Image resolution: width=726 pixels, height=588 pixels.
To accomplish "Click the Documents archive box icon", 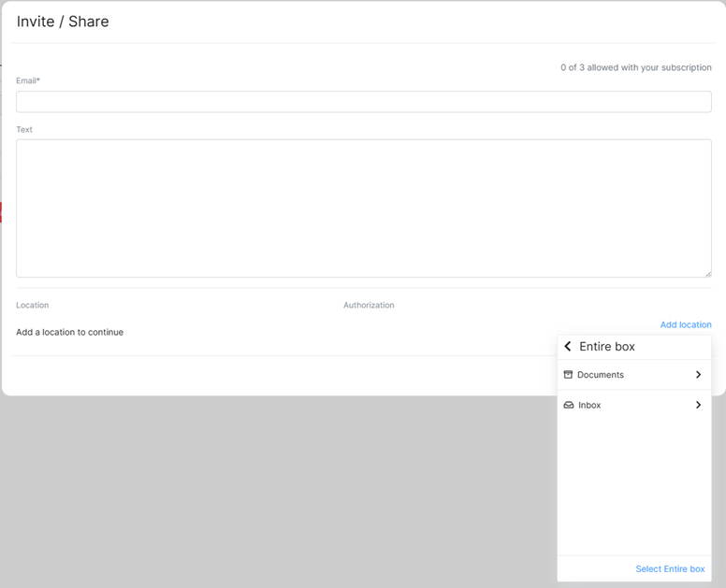I will click(568, 375).
